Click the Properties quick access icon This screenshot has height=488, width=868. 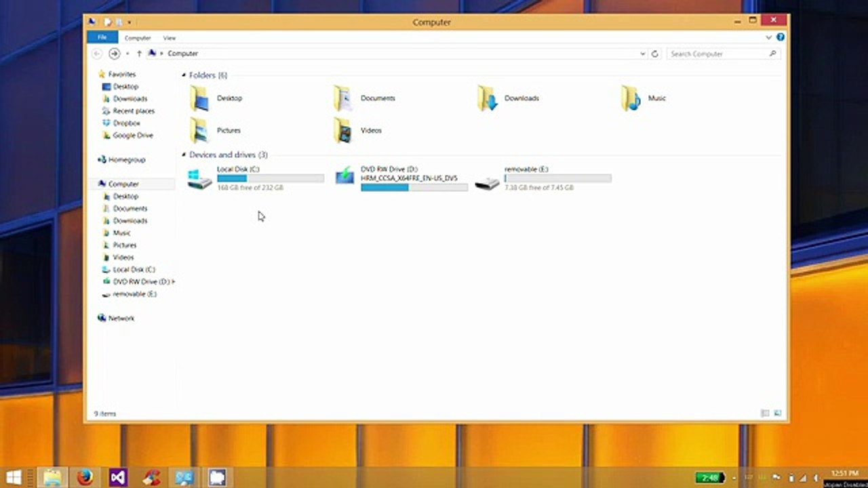(107, 22)
